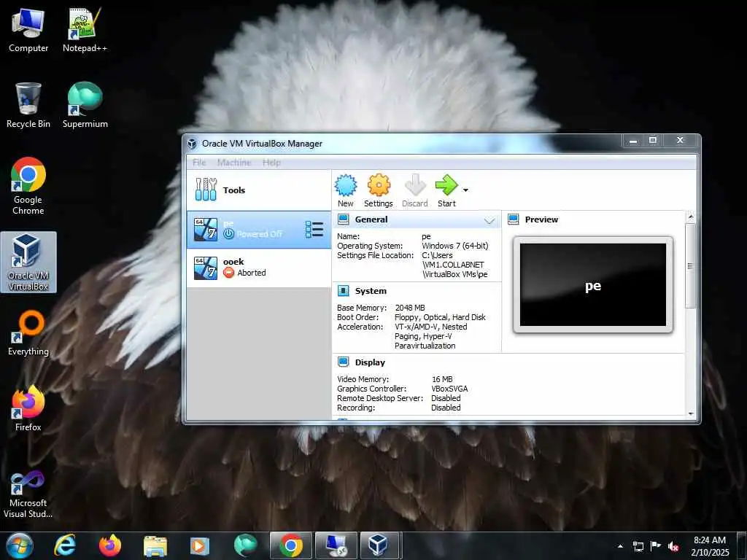
Task: Open the pe machine tools list menu icon
Action: 314,230
